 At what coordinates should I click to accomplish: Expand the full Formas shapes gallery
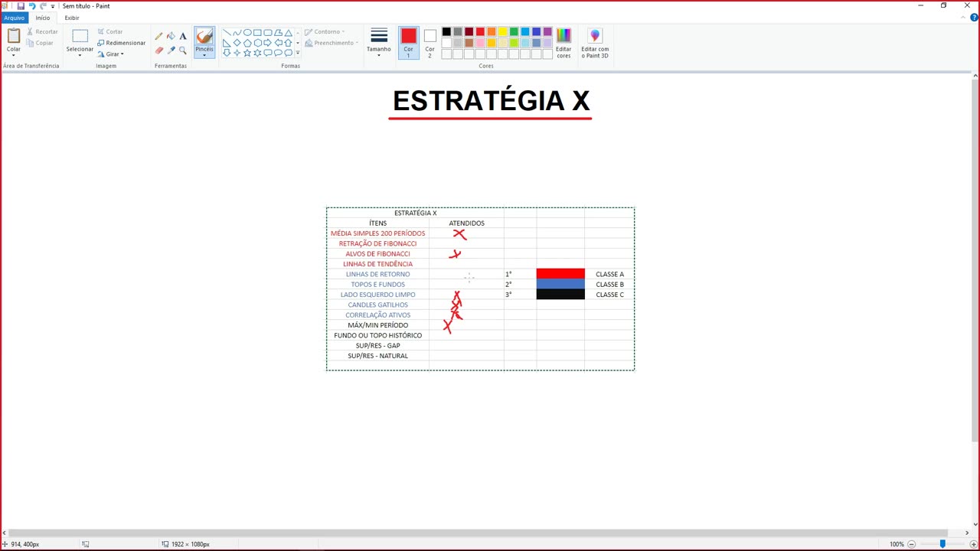(x=298, y=53)
